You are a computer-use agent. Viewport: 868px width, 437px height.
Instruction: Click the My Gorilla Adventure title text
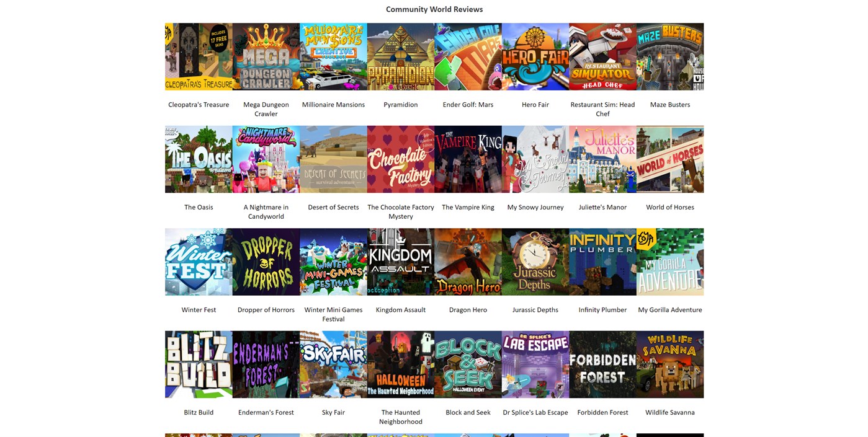tap(670, 310)
